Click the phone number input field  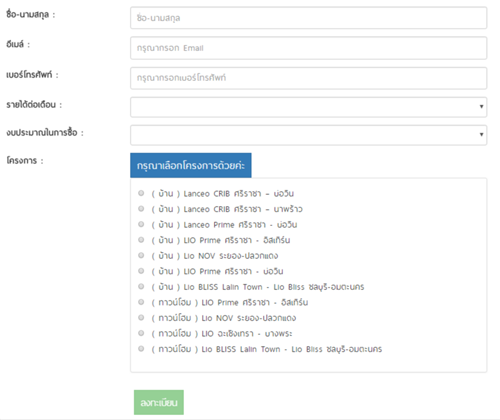click(x=308, y=78)
